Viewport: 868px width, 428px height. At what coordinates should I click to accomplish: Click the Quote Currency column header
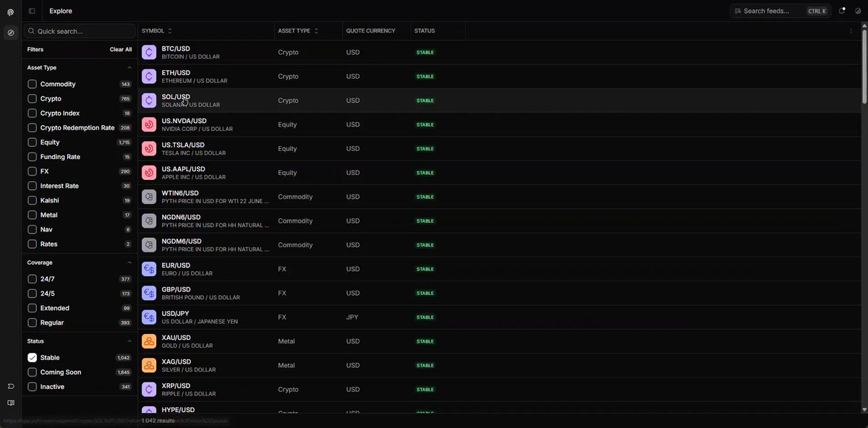tap(371, 31)
